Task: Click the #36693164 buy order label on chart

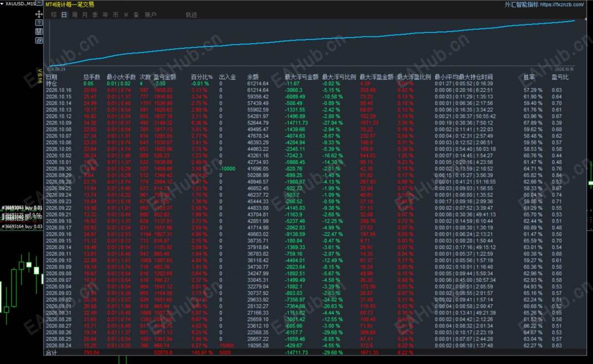Action: click(x=22, y=227)
